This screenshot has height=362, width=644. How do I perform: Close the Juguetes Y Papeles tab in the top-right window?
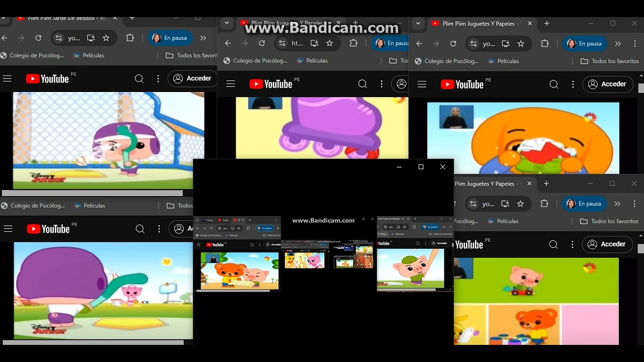coord(529,24)
